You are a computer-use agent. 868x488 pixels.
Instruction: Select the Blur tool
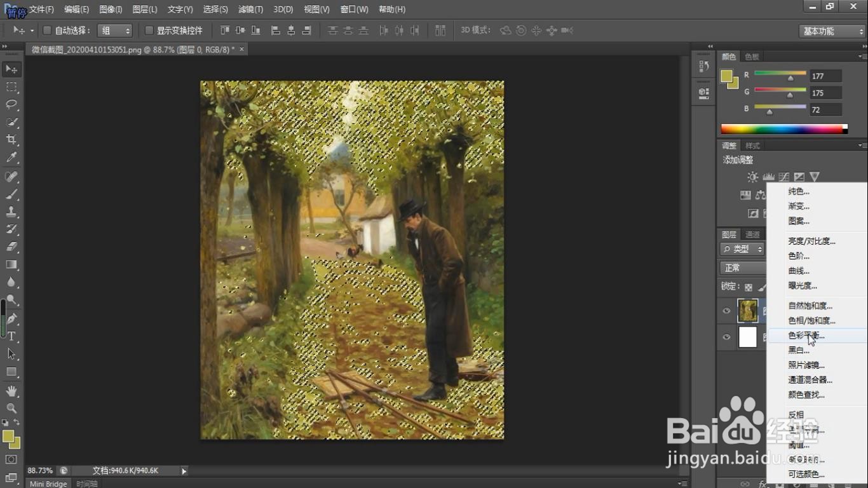(x=11, y=283)
